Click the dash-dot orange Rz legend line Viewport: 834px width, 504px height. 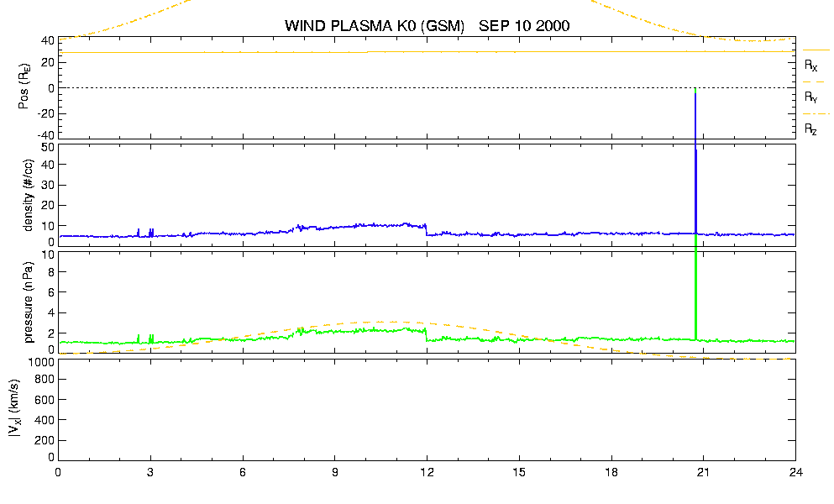(816, 114)
